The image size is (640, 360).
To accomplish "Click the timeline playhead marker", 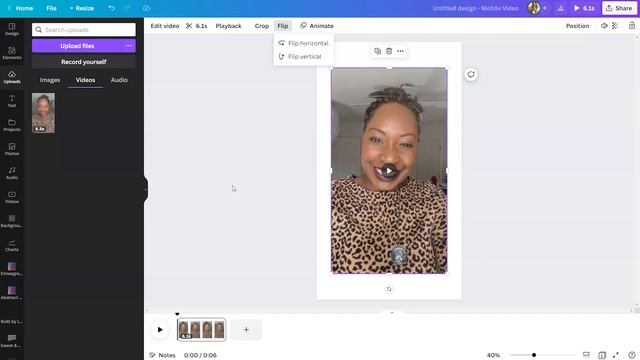I will point(177,314).
